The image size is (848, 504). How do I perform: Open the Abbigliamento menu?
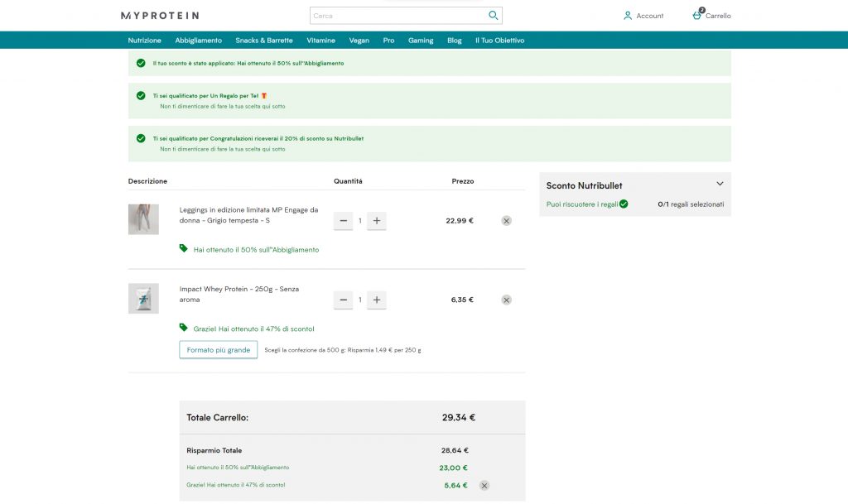coord(199,41)
